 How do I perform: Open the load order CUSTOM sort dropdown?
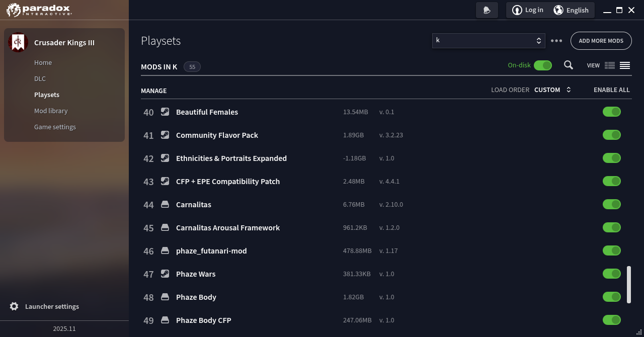552,90
